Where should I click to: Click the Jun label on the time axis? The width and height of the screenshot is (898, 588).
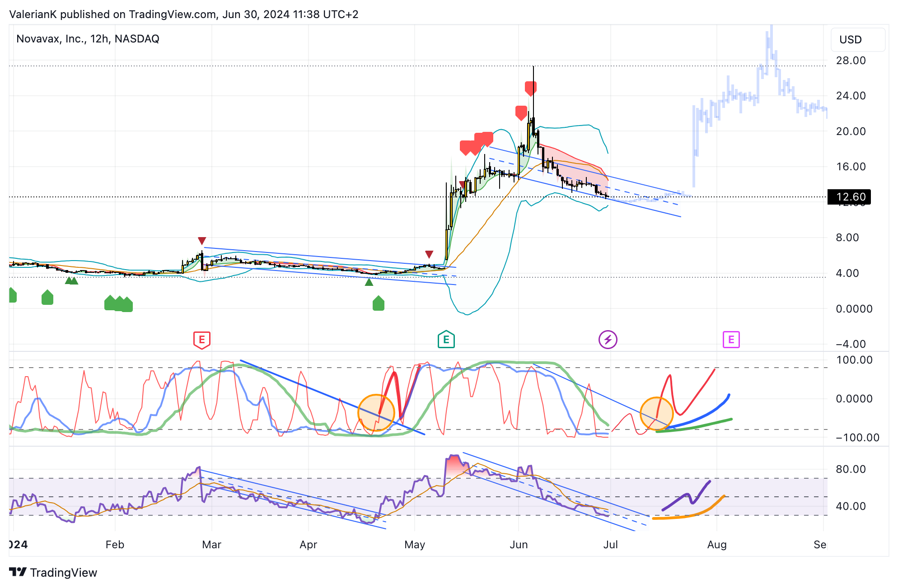tap(519, 545)
